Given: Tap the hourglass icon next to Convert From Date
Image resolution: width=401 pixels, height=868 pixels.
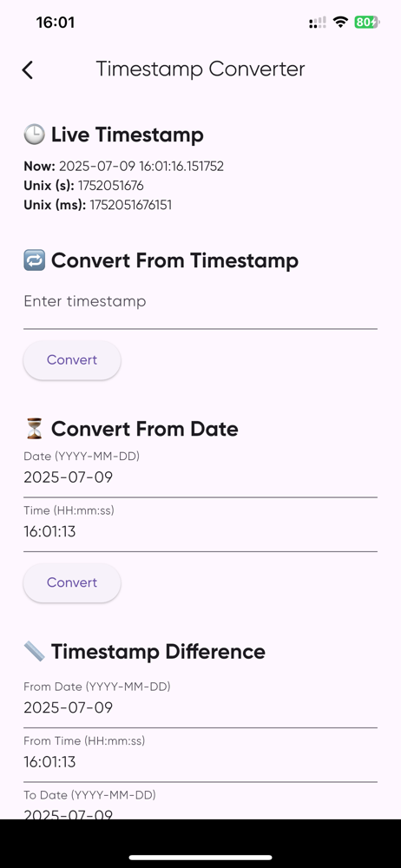Looking at the screenshot, I should (x=35, y=429).
